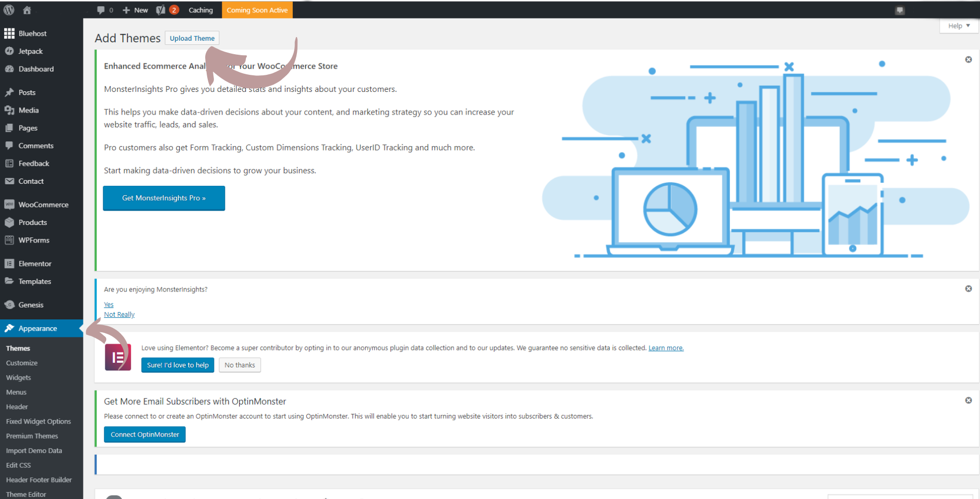Viewport: 980px width, 499px height.
Task: Open the Theme Editor submenu
Action: coord(26,494)
